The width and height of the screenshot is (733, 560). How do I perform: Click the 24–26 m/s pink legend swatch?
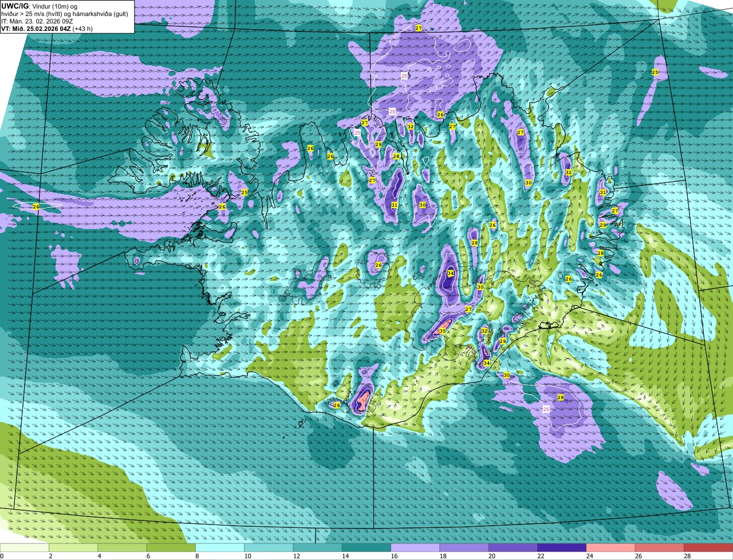(611, 547)
